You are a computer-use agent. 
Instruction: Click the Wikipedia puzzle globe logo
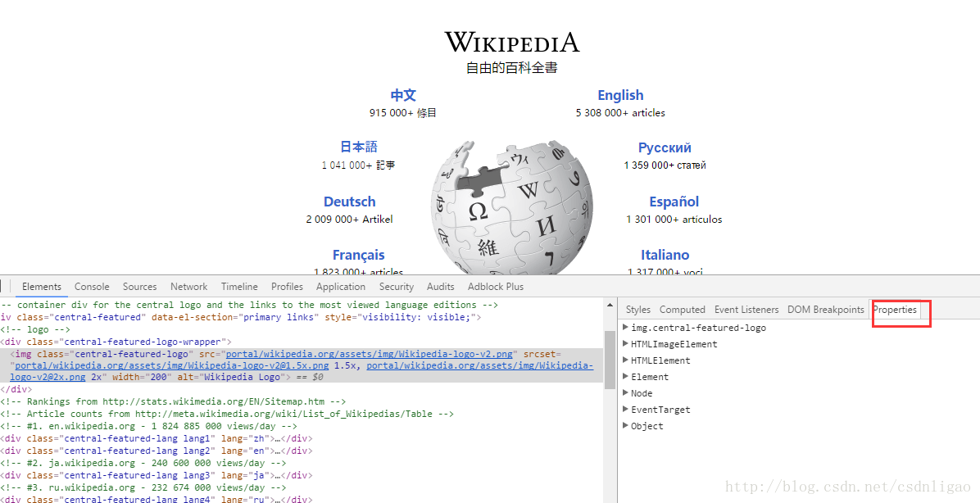click(512, 206)
